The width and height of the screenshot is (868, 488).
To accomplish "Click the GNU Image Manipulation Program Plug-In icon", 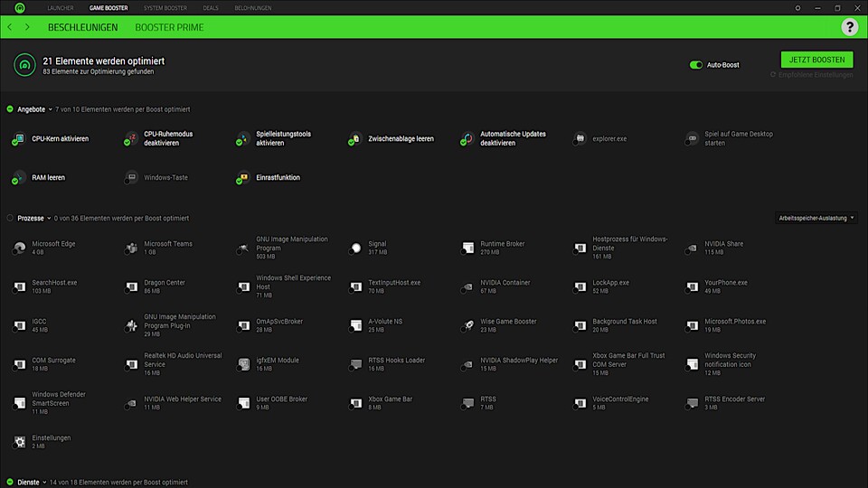I will (131, 324).
